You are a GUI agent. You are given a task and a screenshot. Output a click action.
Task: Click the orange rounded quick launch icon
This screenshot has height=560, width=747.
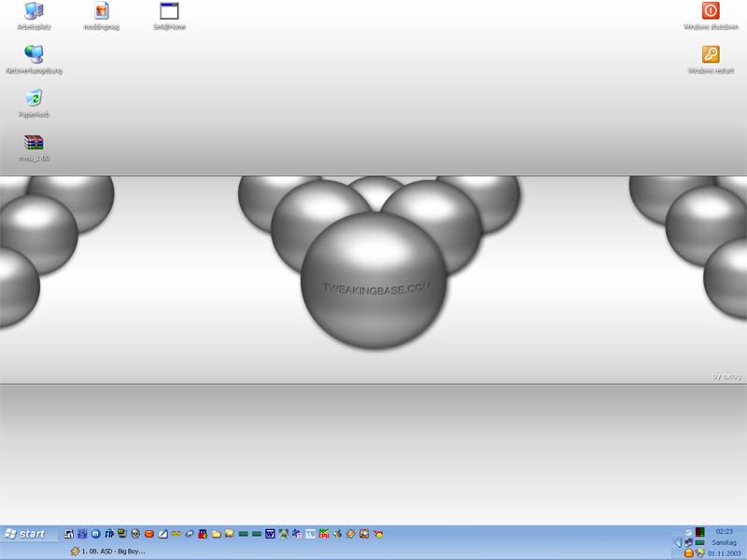(x=149, y=534)
